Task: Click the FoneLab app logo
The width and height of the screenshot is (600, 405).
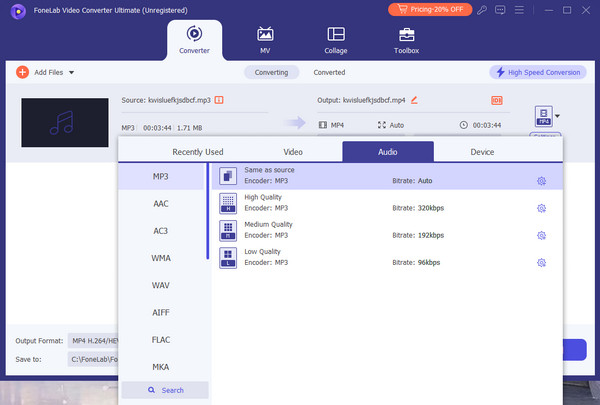Action: click(18, 11)
